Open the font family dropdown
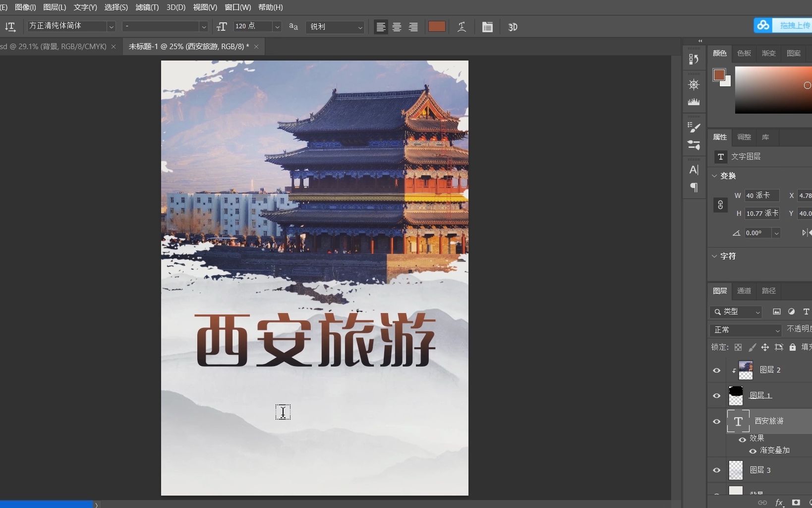The image size is (812, 508). (x=111, y=26)
